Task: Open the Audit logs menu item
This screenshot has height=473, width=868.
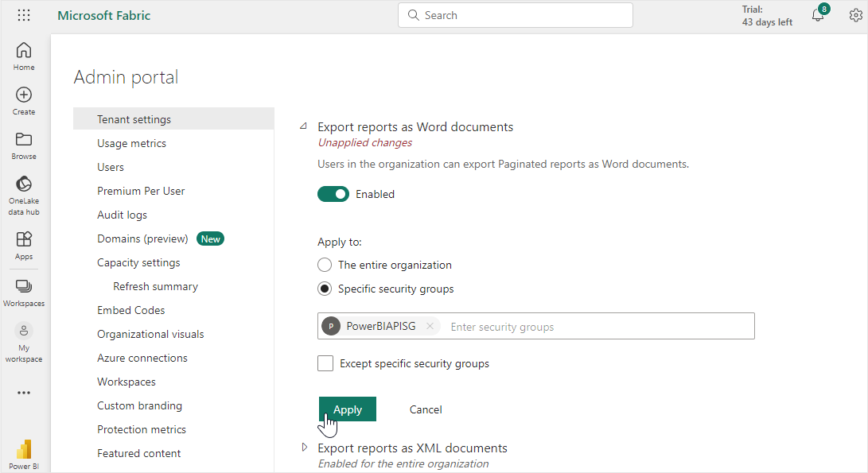Action: [x=122, y=215]
